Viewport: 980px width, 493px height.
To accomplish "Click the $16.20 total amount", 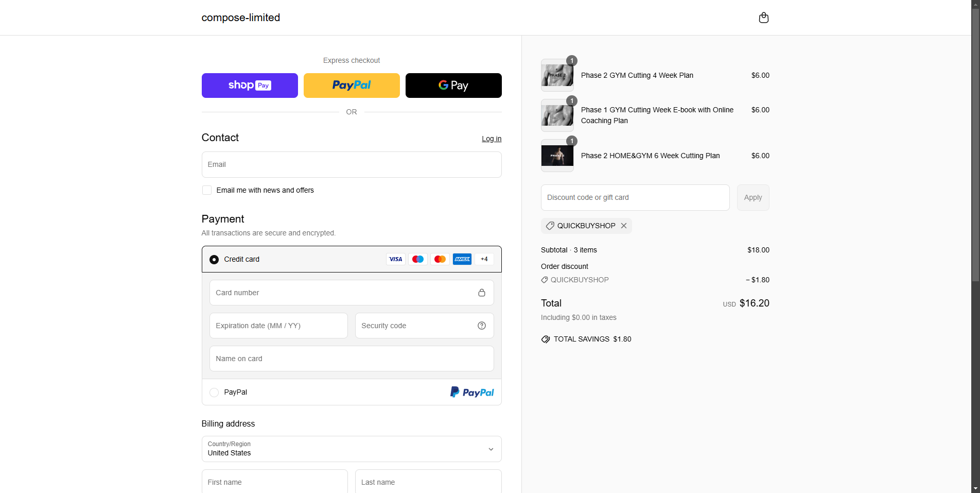I will click(x=755, y=303).
